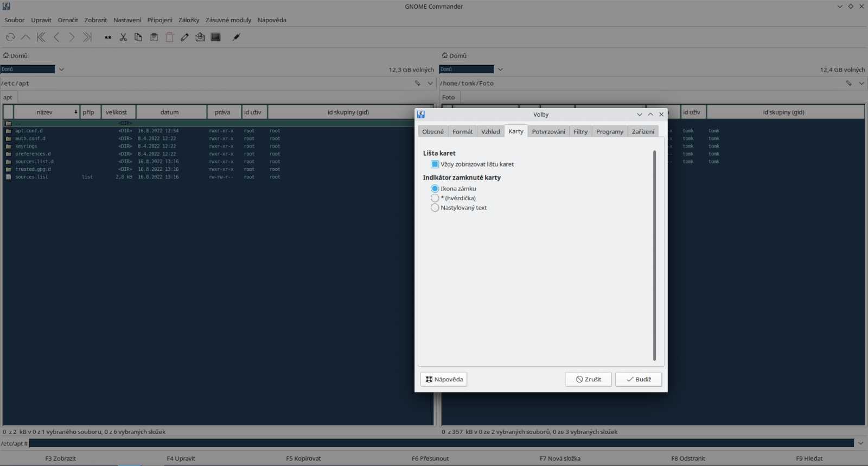
Task: Switch to the Zařízení tab
Action: pyautogui.click(x=643, y=131)
